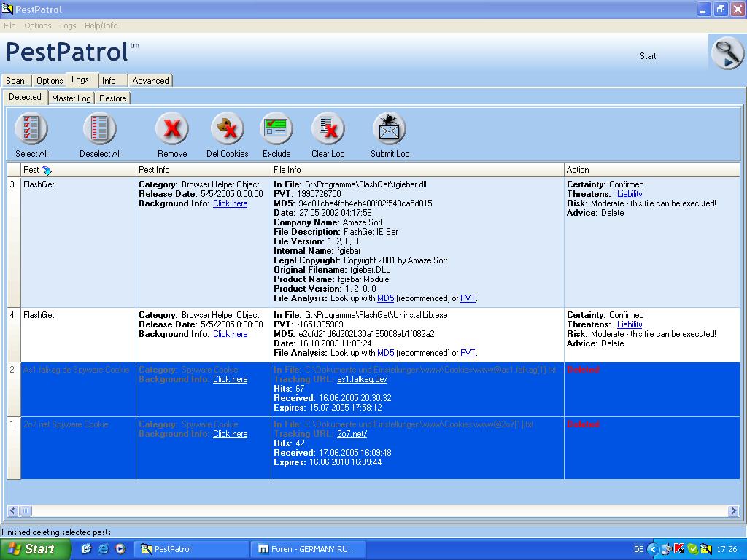The height and width of the screenshot is (560, 747).
Task: Click the Submit Log envelope icon
Action: (x=390, y=128)
